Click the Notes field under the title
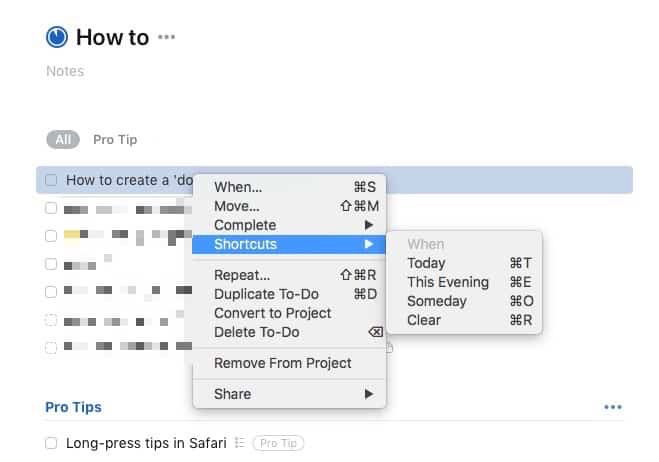Viewport: 659px width, 462px height. tap(65, 71)
